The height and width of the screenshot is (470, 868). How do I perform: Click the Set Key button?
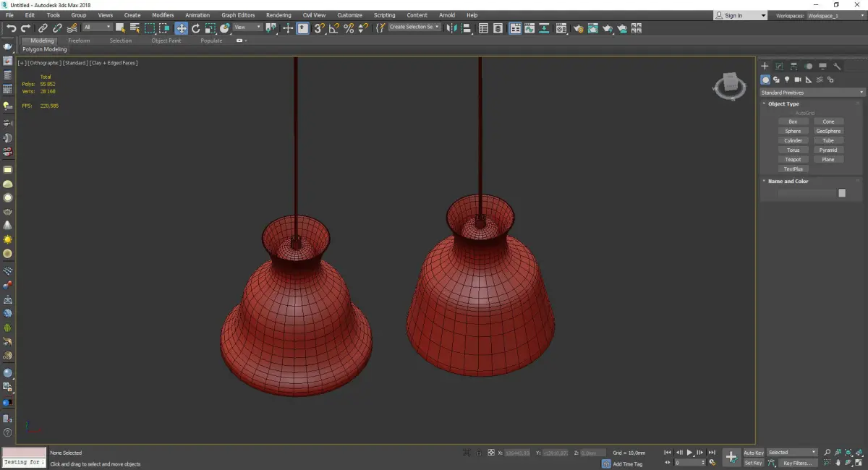pyautogui.click(x=753, y=463)
